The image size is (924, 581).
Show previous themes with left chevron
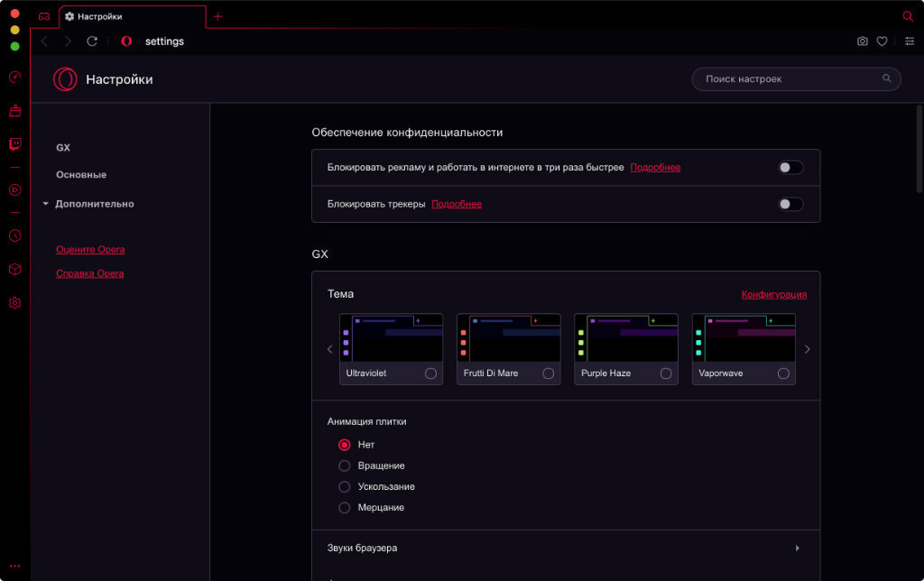330,349
